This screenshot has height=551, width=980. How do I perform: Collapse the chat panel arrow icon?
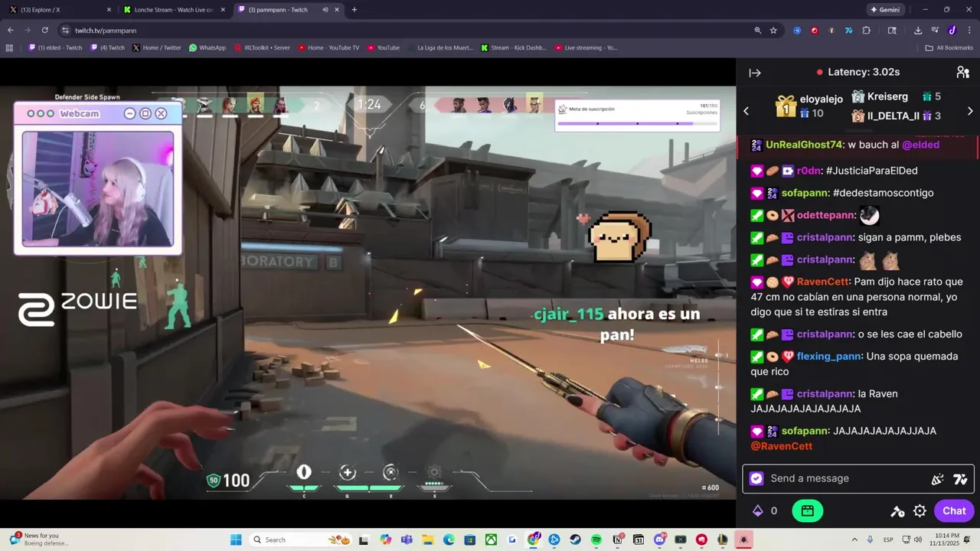755,73
